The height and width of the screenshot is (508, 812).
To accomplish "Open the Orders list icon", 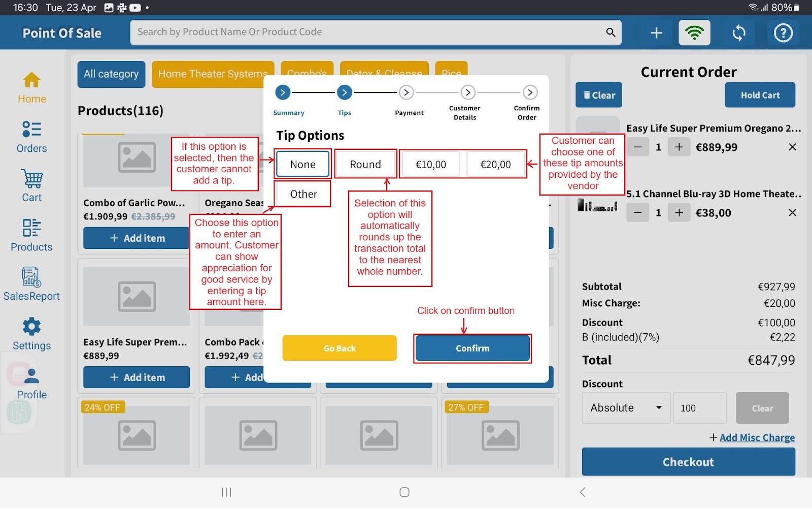I will pos(31,130).
